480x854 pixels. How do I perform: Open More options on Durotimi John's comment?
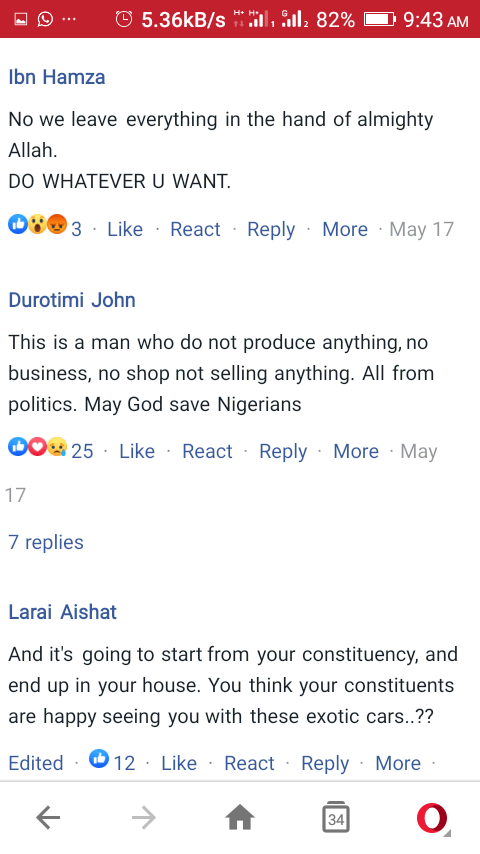tap(356, 452)
